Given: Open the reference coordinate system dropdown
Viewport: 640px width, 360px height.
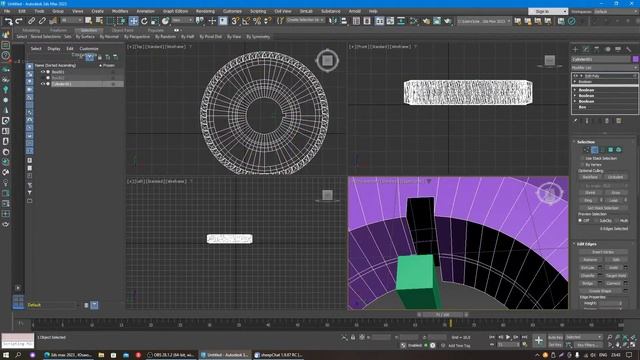Looking at the screenshot, I should [x=182, y=20].
